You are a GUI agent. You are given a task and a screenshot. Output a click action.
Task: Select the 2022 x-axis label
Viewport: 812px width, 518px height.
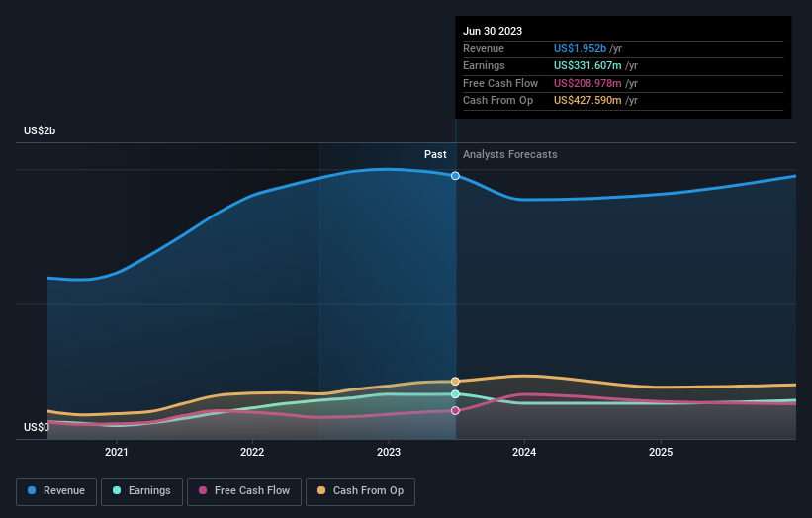252,453
